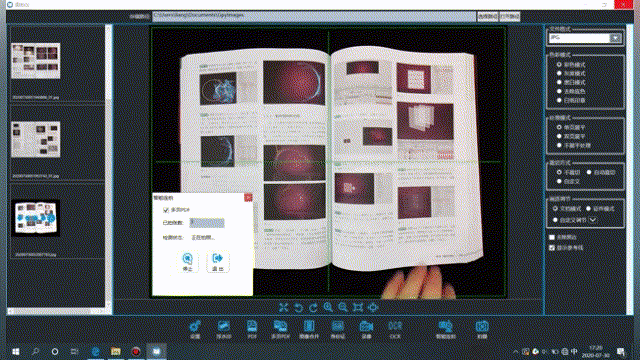Viewport: 640px width, 360px height.
Task: Rotate the preview left with the counterclockwise arrow
Action: (x=298, y=307)
